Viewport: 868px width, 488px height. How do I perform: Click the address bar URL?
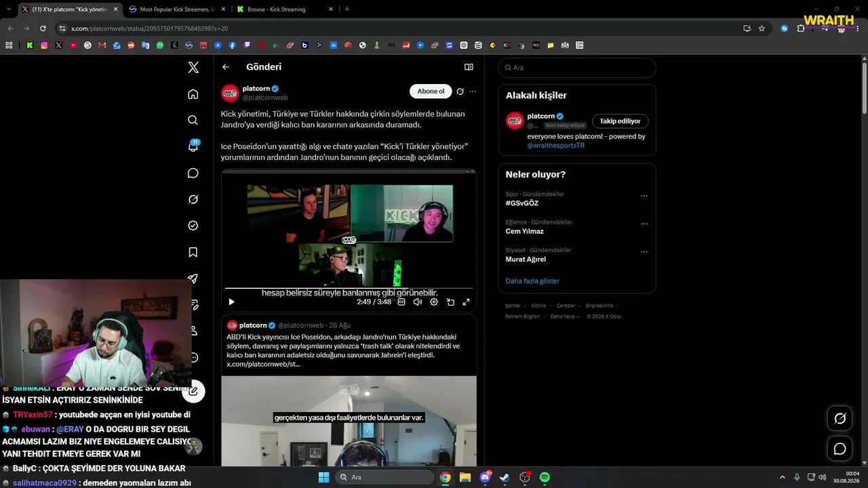click(149, 28)
